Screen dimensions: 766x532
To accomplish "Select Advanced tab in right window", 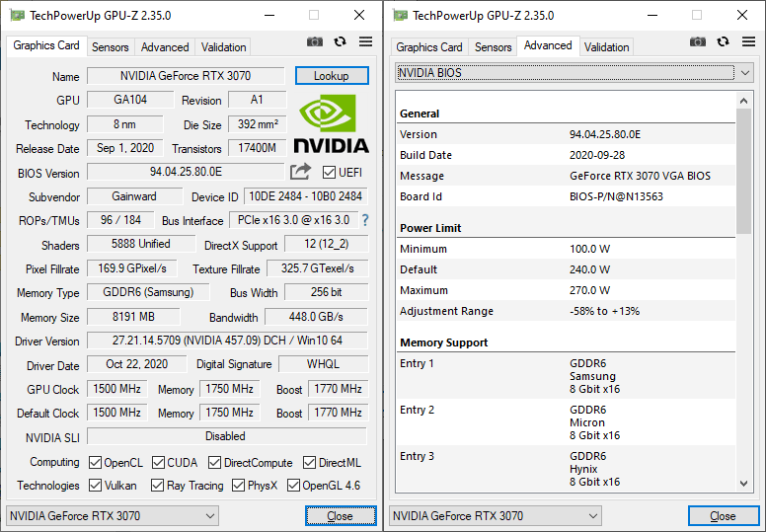I will (548, 45).
